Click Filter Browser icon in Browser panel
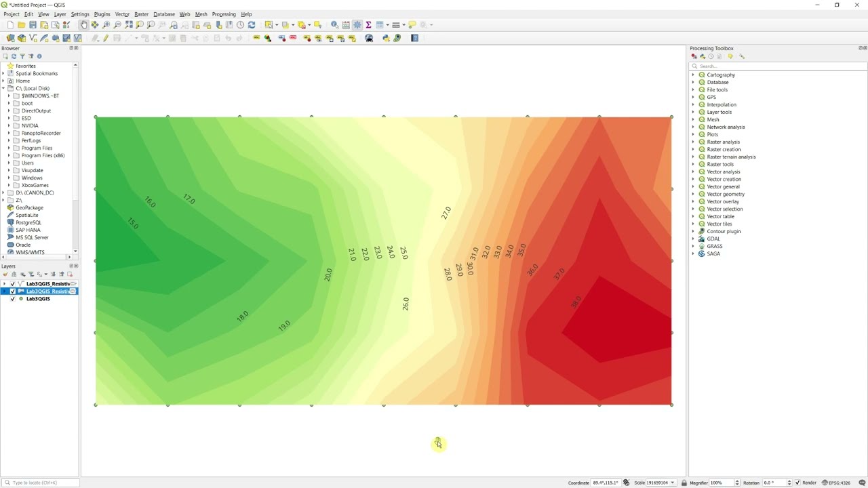 click(22, 56)
